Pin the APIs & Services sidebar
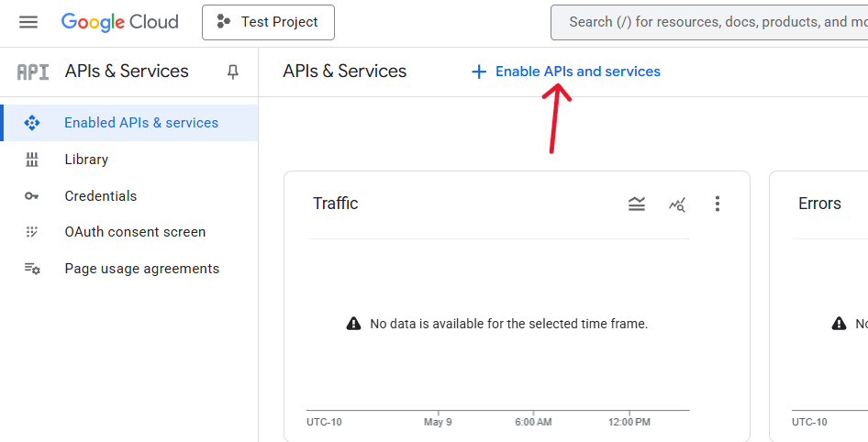 [x=233, y=72]
